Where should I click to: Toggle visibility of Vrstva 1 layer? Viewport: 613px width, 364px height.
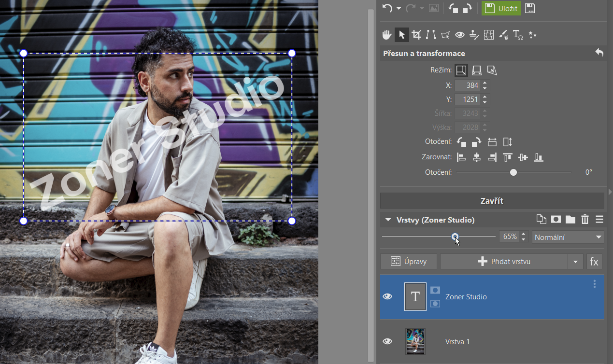(x=387, y=341)
